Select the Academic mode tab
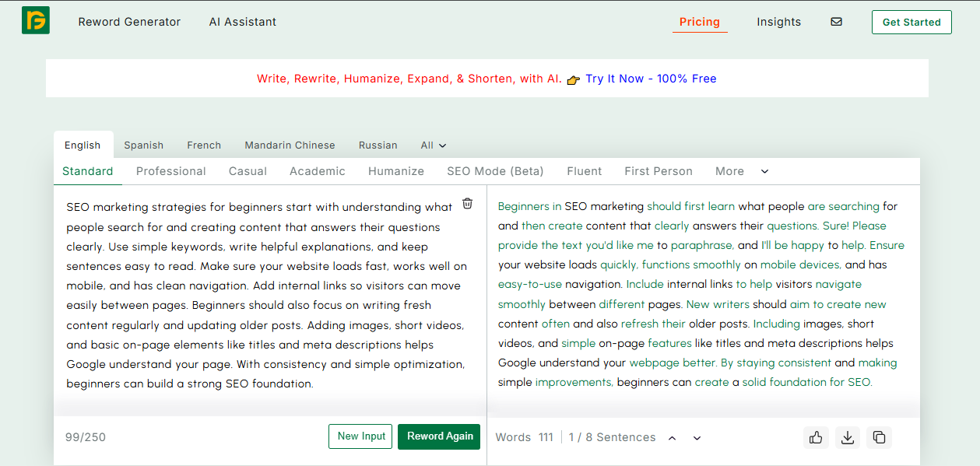The image size is (980, 466). (317, 171)
